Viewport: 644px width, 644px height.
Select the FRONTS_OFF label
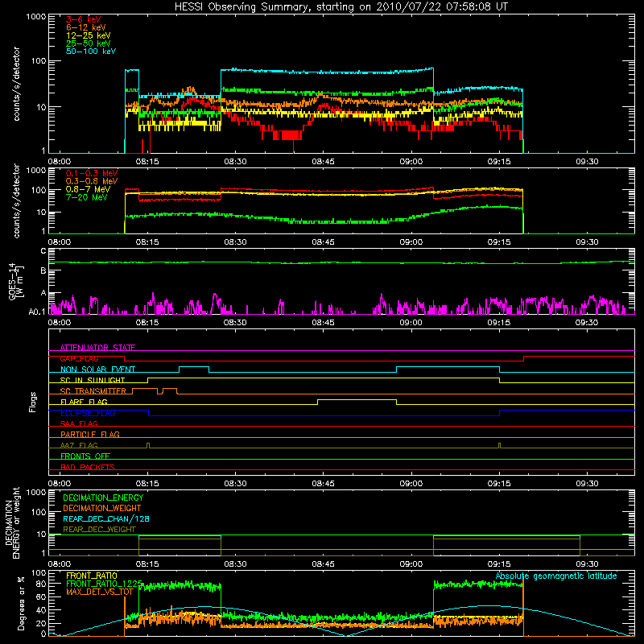pyautogui.click(x=85, y=456)
